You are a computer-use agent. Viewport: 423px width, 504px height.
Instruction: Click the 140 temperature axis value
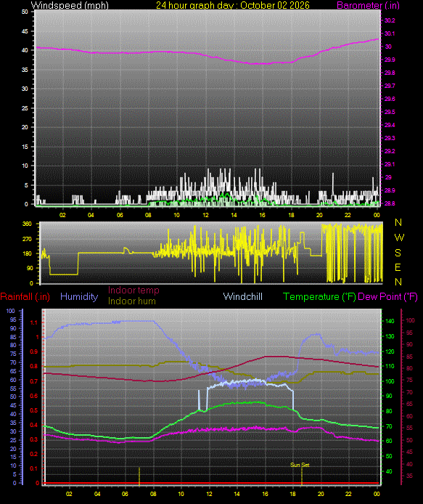390,321
